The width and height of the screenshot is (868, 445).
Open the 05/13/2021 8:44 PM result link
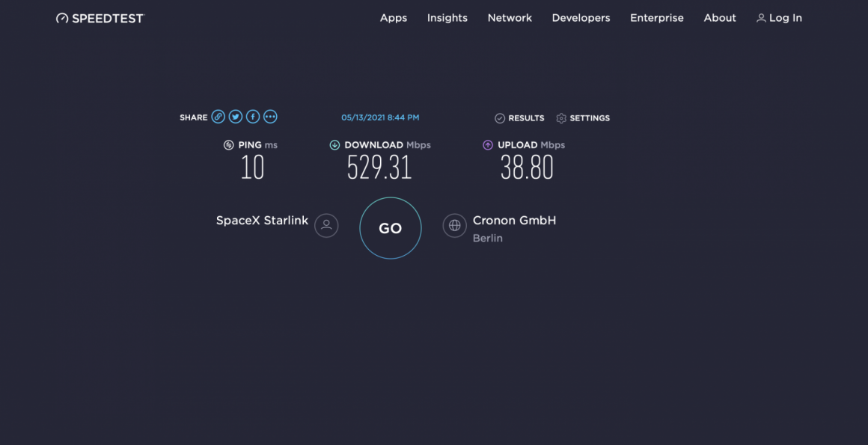pyautogui.click(x=380, y=117)
